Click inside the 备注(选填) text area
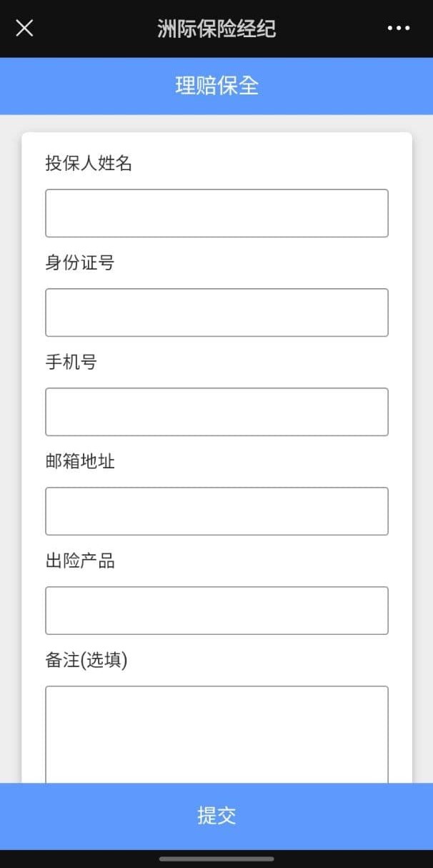The image size is (433, 868). pyautogui.click(x=216, y=734)
